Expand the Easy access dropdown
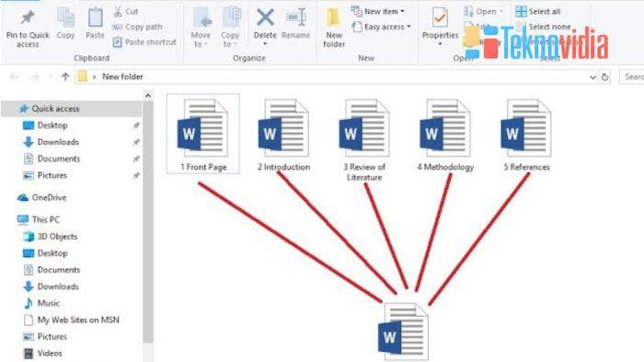Screen dimensions: 644x362 pyautogui.click(x=382, y=27)
